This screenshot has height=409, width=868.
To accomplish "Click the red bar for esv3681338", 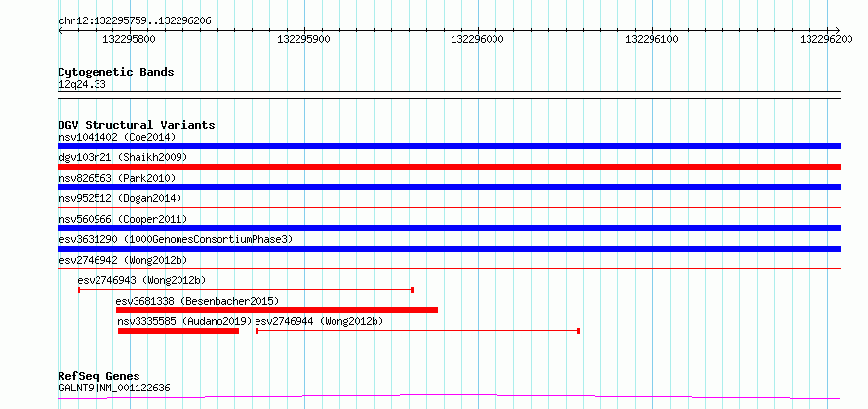I will (277, 310).
